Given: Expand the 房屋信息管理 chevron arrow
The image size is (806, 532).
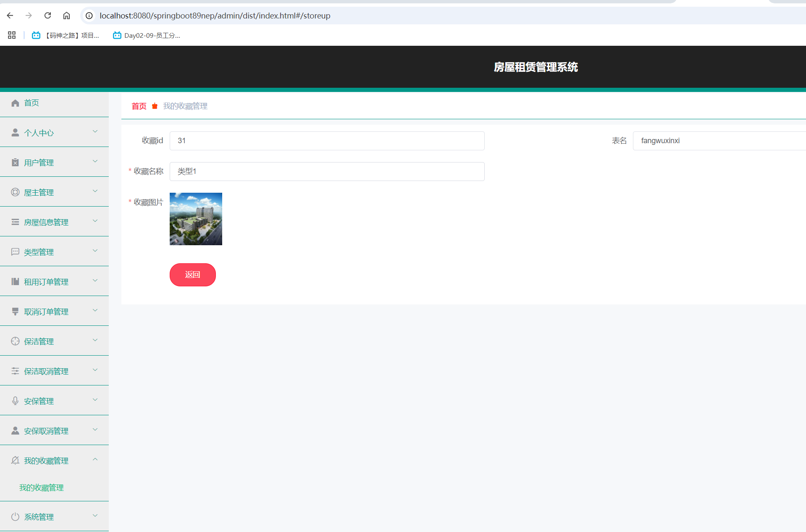Looking at the screenshot, I should coord(95,221).
